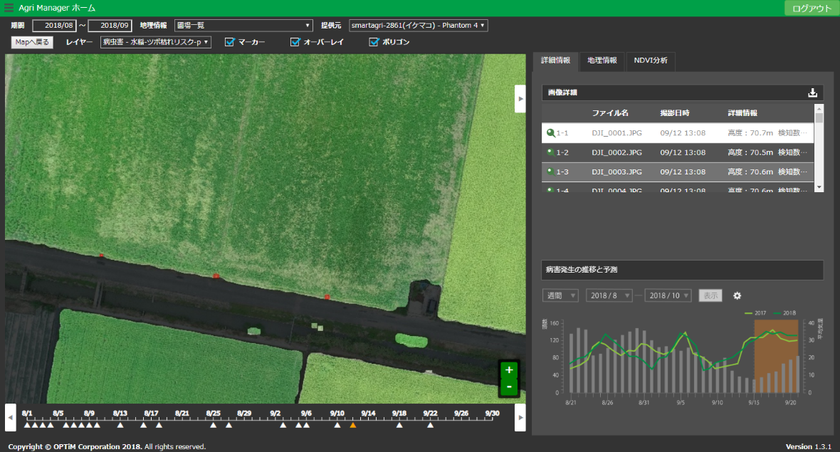The image size is (840, 452).
Task: Zoom out the map with minus button
Action: [509, 386]
